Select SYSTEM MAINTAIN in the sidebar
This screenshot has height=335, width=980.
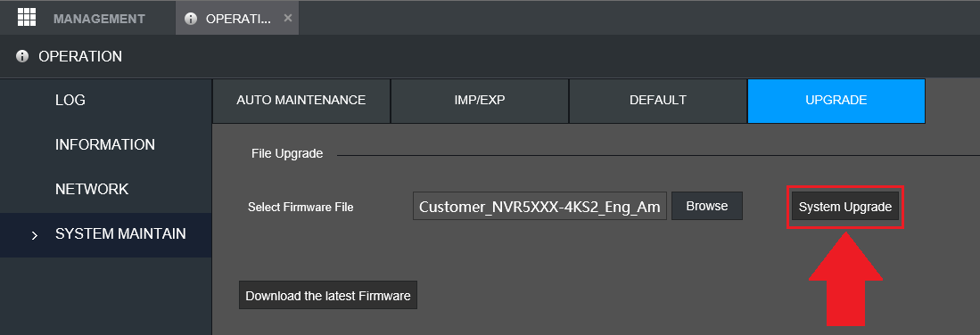tap(105, 234)
